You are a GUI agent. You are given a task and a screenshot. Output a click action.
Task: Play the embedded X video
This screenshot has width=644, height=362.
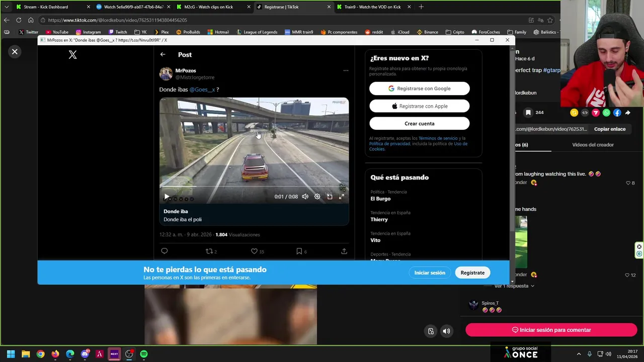[x=167, y=197]
